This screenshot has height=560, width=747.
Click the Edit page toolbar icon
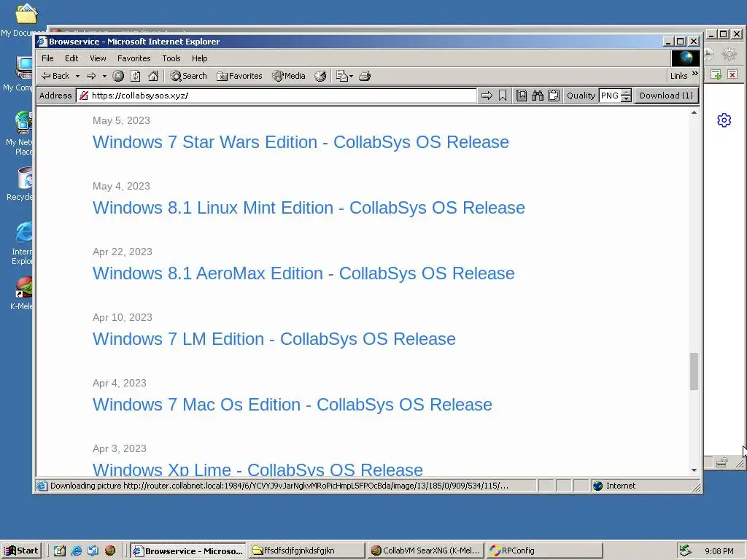coord(341,76)
